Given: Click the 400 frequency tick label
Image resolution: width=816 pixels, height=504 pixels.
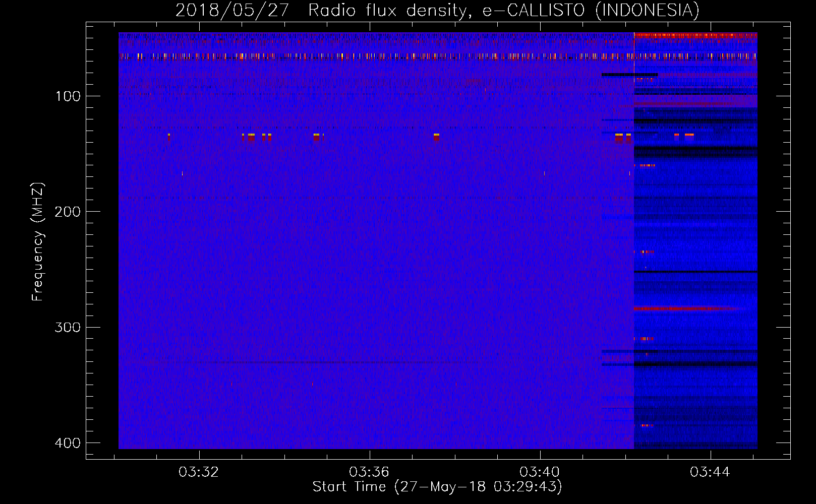Looking at the screenshot, I should pyautogui.click(x=68, y=443).
